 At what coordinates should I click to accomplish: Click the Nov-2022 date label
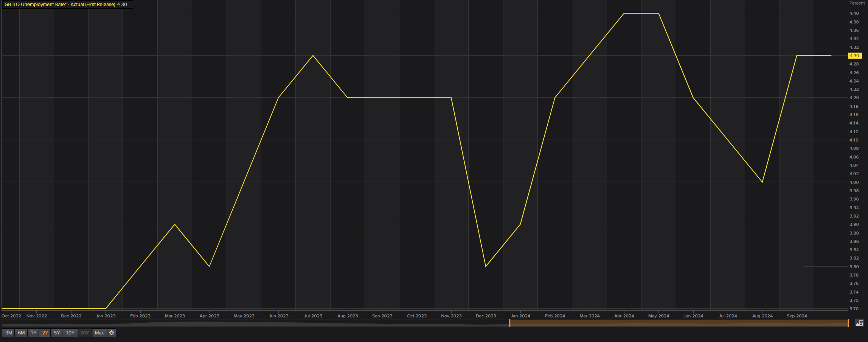pos(37,316)
